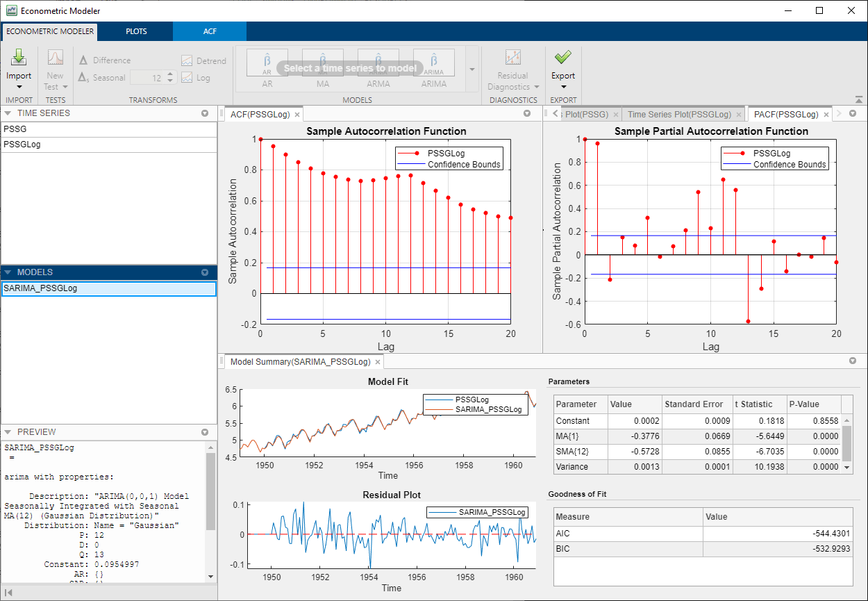
Task: Open the ACF panel options icon
Action: pos(526,114)
